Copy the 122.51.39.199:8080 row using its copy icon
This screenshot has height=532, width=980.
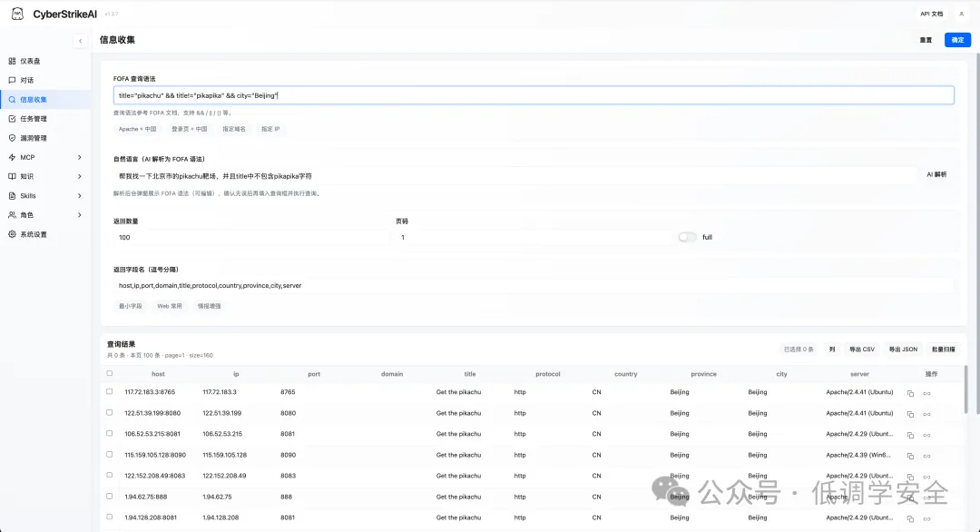pyautogui.click(x=911, y=414)
